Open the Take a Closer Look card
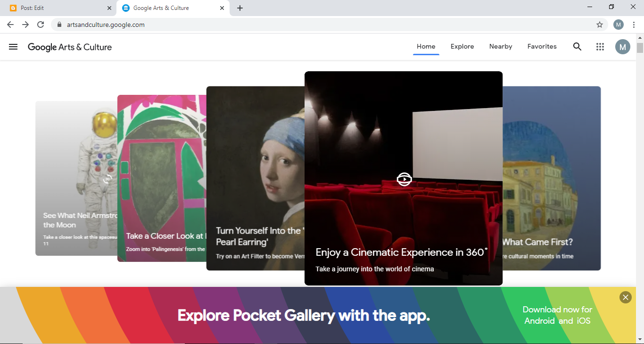 tap(162, 178)
